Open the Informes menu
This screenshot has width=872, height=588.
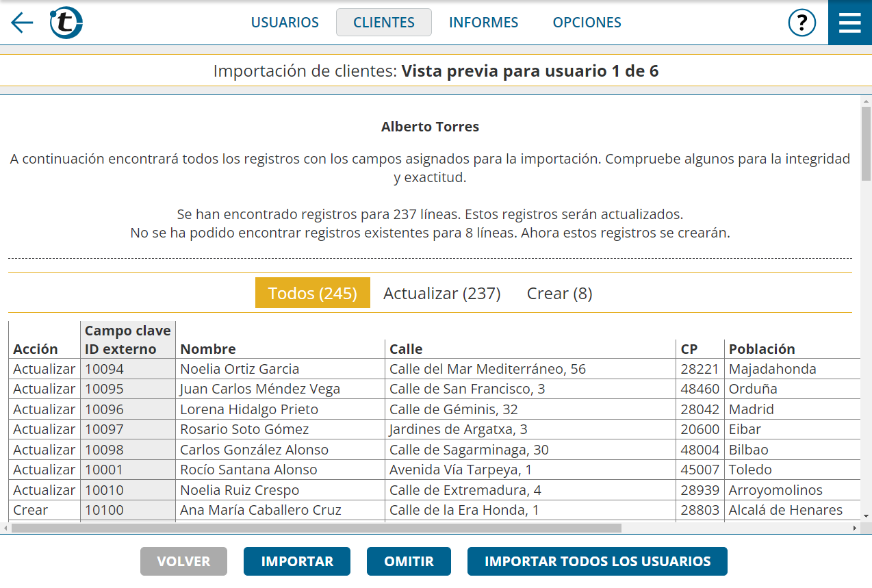pos(483,23)
